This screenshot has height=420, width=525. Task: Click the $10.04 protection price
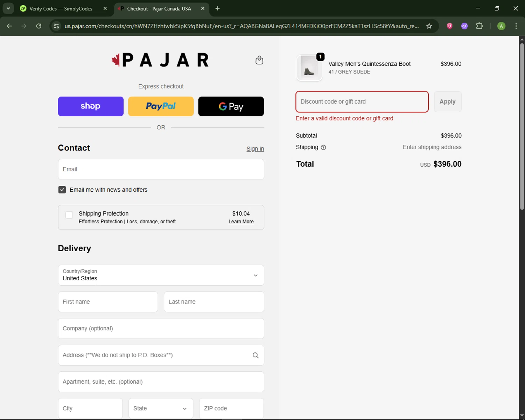241,213
